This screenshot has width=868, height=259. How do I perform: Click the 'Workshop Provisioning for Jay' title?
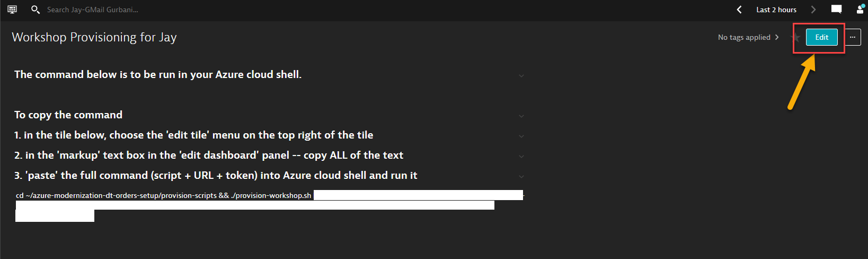pyautogui.click(x=94, y=37)
